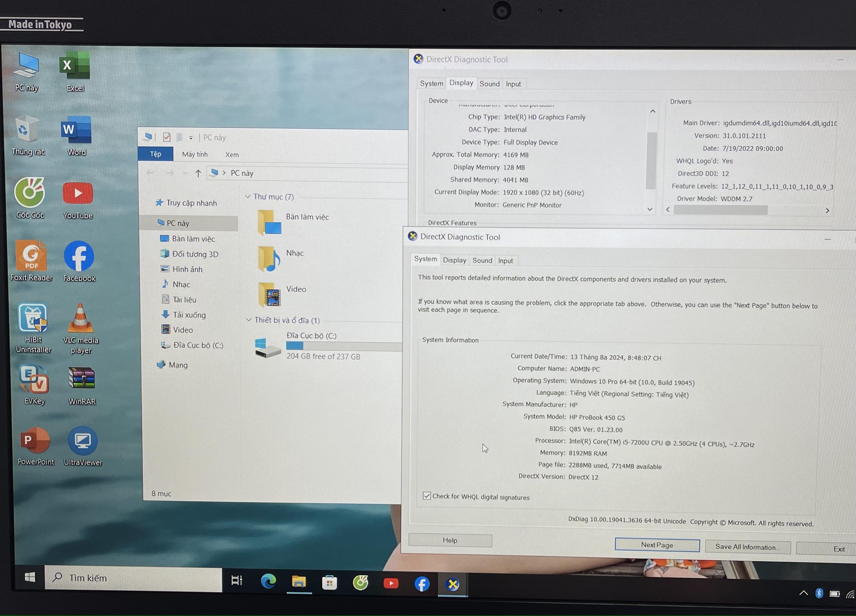
Task: Select DirectX Diagnostic taskbar icon
Action: pyautogui.click(x=452, y=585)
